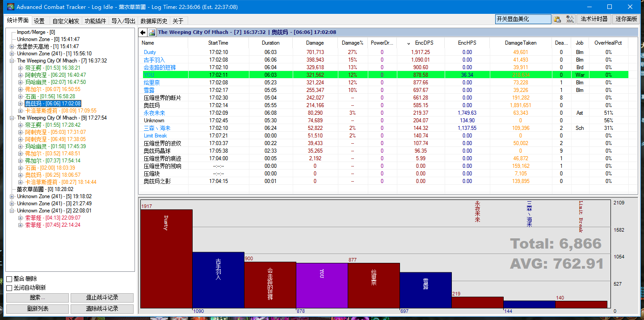
Task: Click the ACT application icon in title bar
Action: (x=11, y=7)
